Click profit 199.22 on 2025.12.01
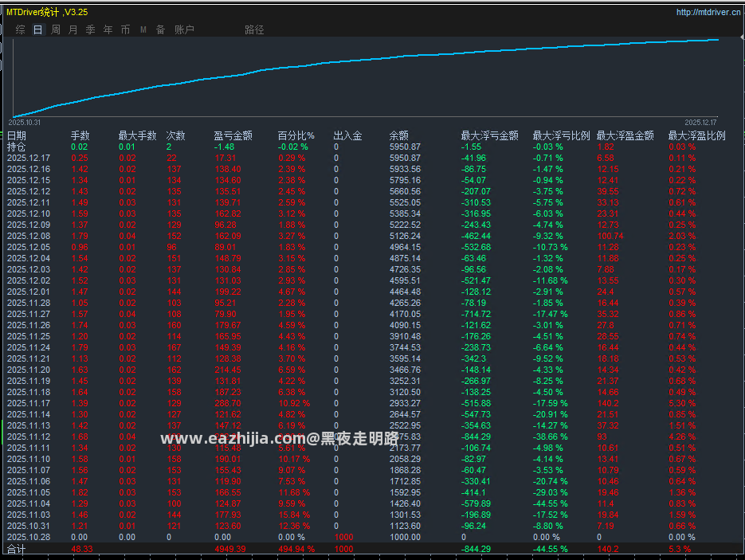745x560 pixels. (228, 292)
